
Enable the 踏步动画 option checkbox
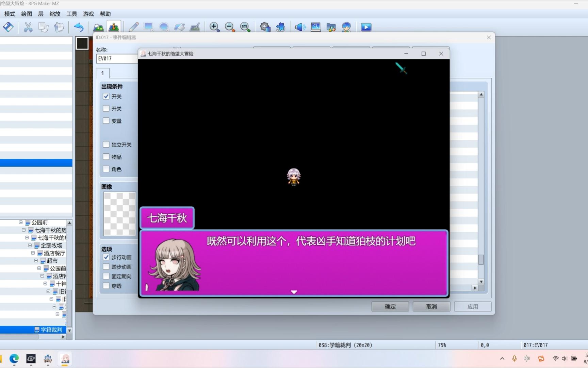pos(106,267)
